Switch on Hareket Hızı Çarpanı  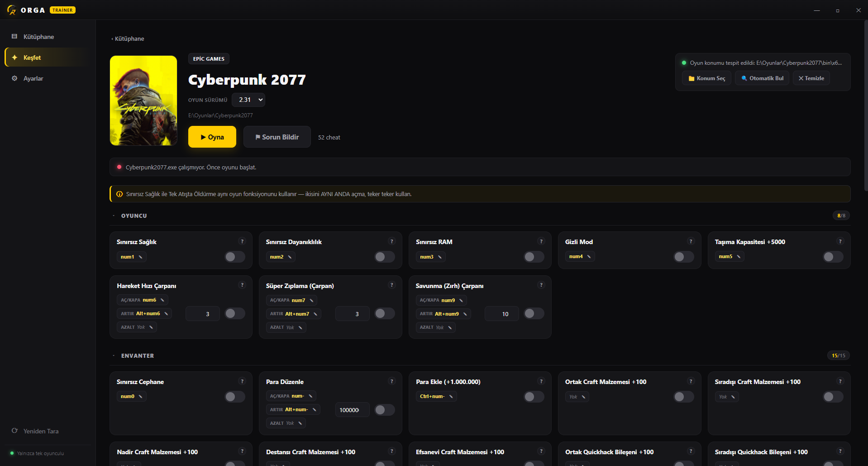click(x=235, y=313)
